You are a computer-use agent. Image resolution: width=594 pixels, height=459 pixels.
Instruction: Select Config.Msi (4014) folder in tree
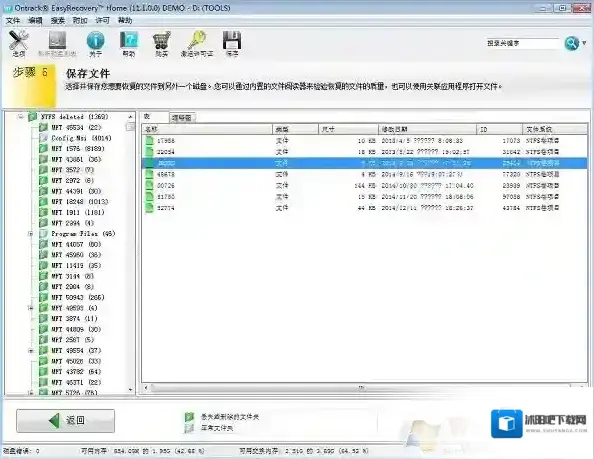pos(81,138)
